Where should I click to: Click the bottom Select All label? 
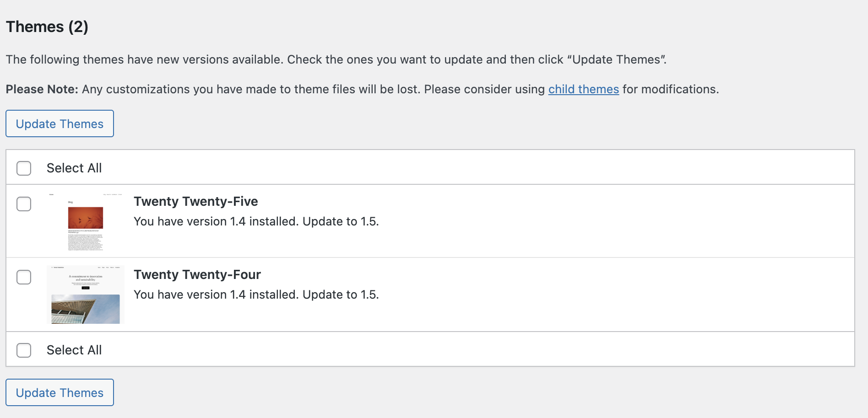tap(74, 350)
